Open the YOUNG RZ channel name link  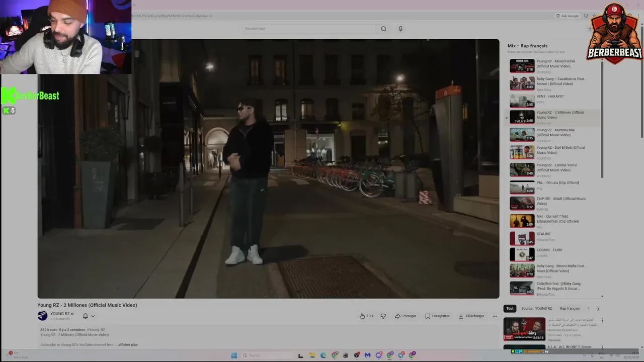tap(60, 314)
